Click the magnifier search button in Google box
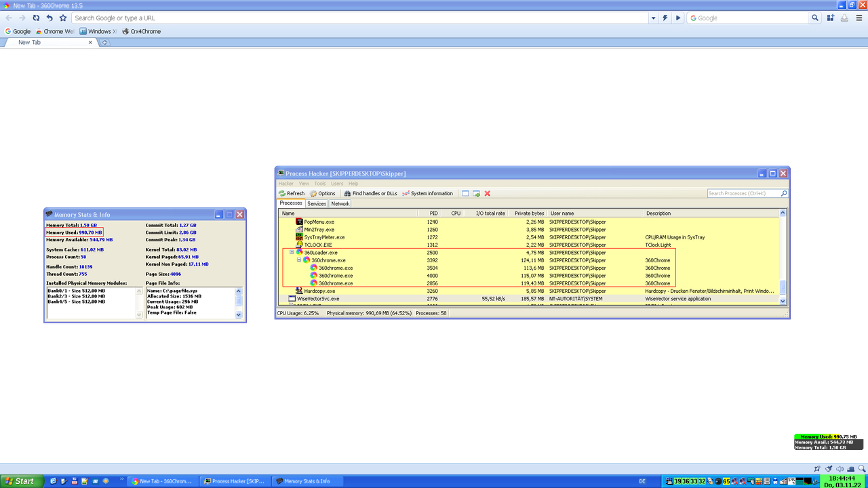This screenshot has width=868, height=488. (x=815, y=18)
